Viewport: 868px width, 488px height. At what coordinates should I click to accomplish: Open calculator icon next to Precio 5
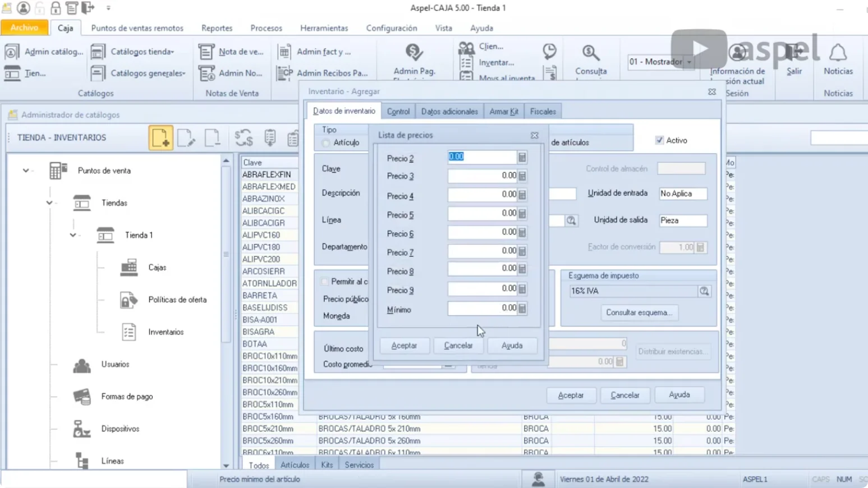(522, 214)
